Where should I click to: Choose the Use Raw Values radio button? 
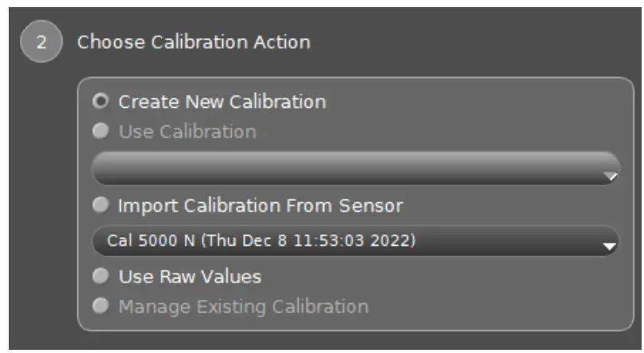[x=101, y=277]
